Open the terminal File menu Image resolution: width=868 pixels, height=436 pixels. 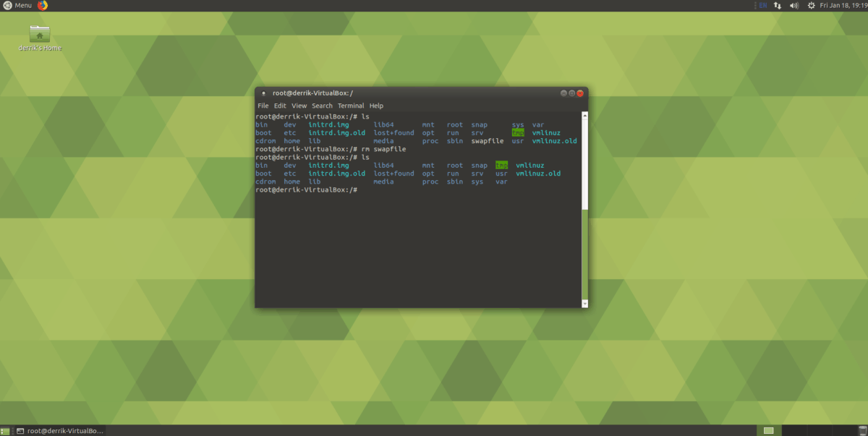263,106
